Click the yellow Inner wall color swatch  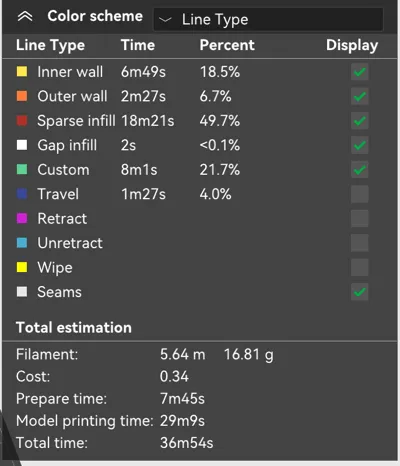[x=22, y=72]
